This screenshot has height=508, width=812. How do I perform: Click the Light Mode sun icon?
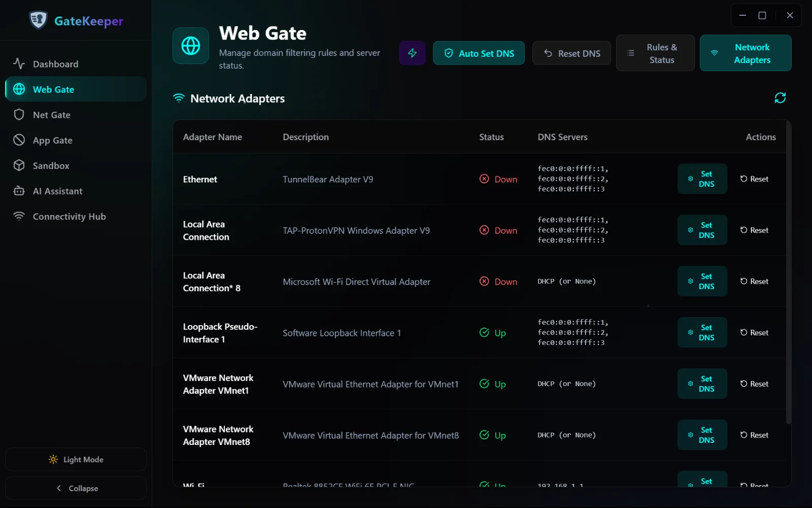click(53, 459)
